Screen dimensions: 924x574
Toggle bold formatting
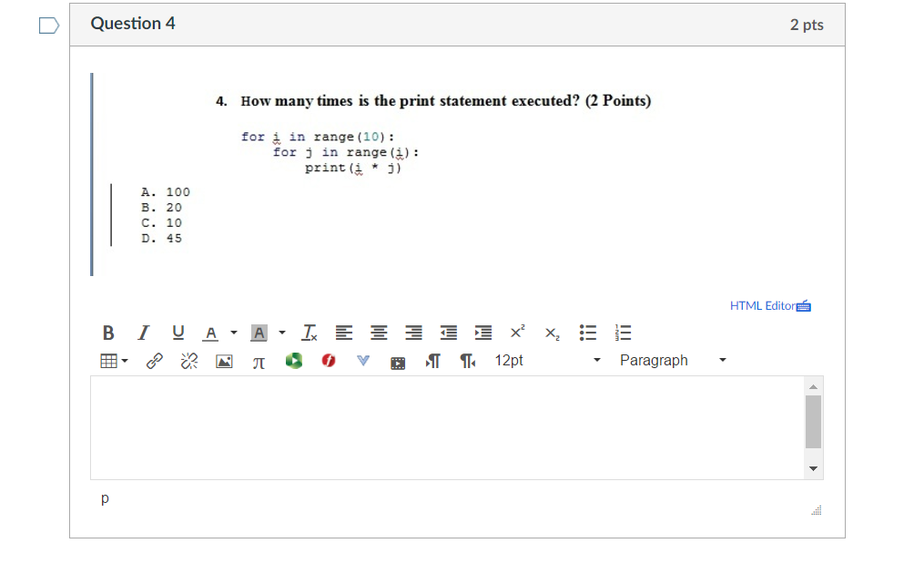click(x=108, y=333)
